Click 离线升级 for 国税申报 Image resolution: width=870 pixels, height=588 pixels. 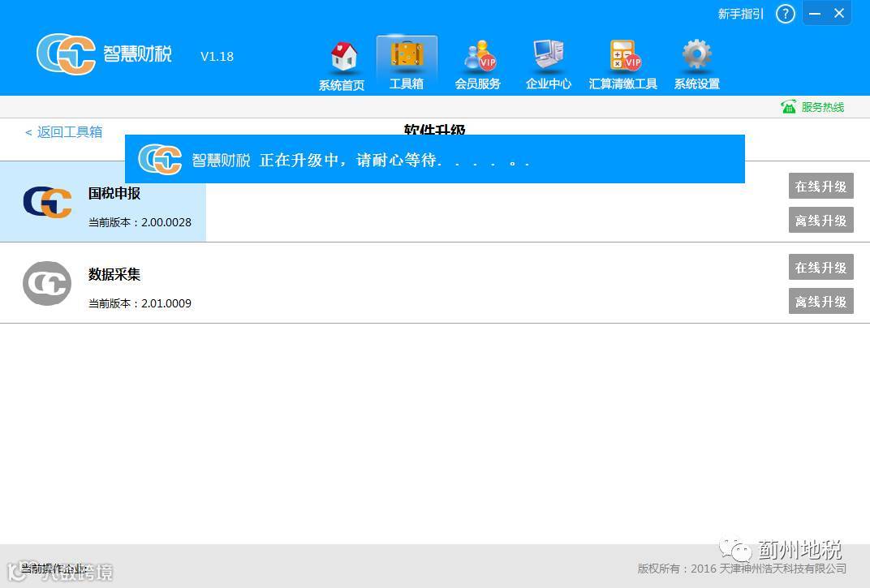point(820,220)
